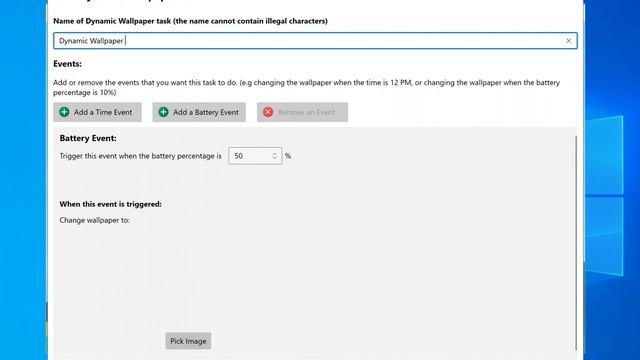The image size is (640, 360).
Task: Click the Add a Time Event label
Action: point(103,112)
